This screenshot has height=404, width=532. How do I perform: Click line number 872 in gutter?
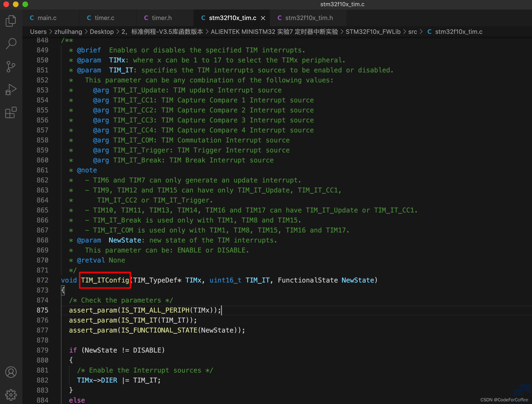42,280
